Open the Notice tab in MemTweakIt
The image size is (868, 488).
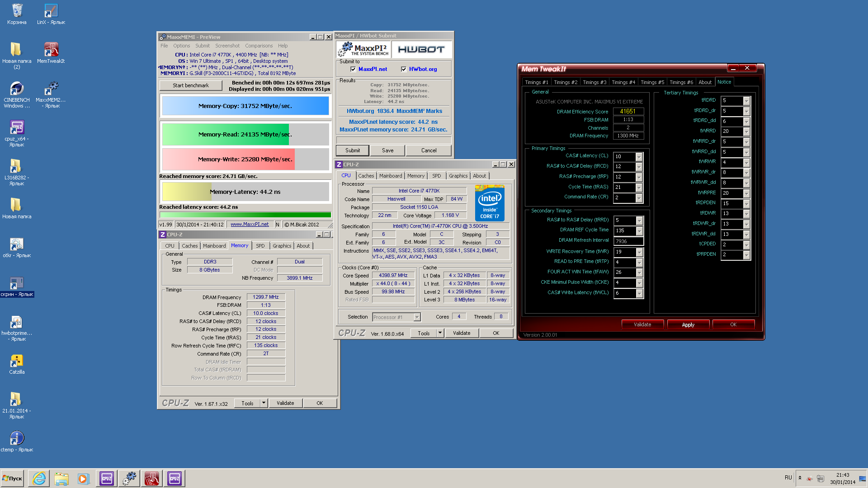click(724, 82)
